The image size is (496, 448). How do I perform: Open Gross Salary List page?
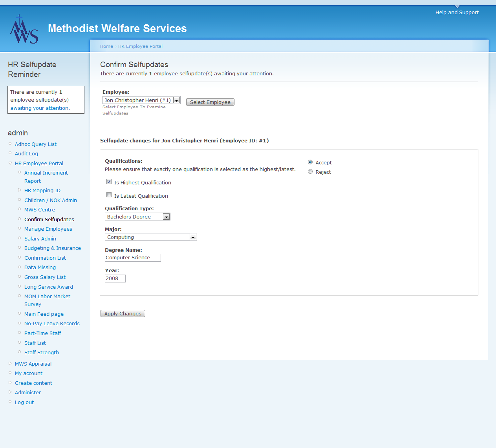pos(45,277)
